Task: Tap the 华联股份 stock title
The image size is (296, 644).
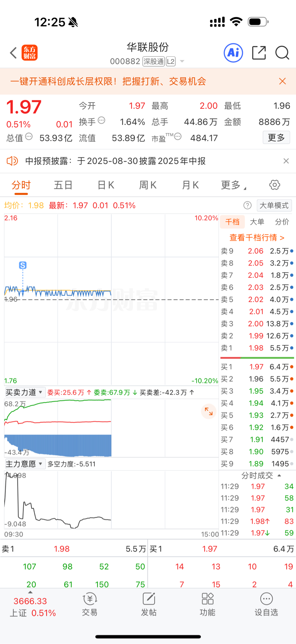Action: coord(148,47)
